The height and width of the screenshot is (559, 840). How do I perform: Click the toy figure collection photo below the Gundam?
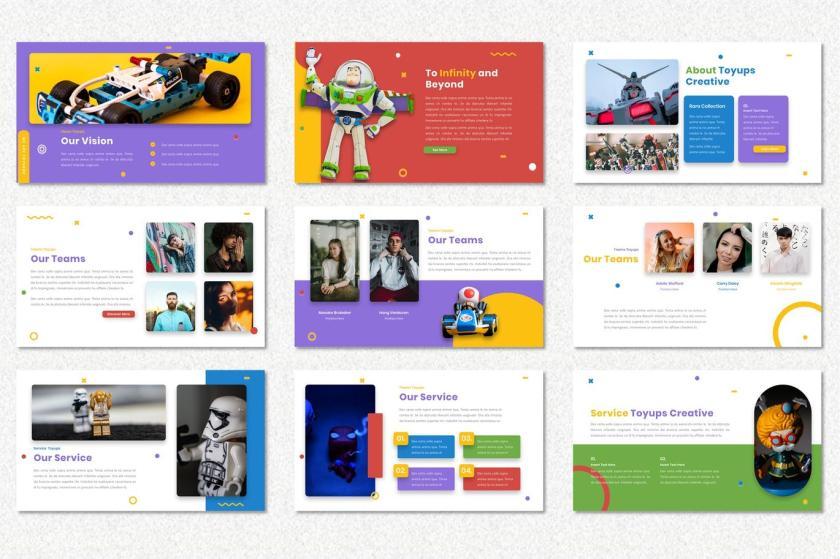pyautogui.click(x=632, y=152)
